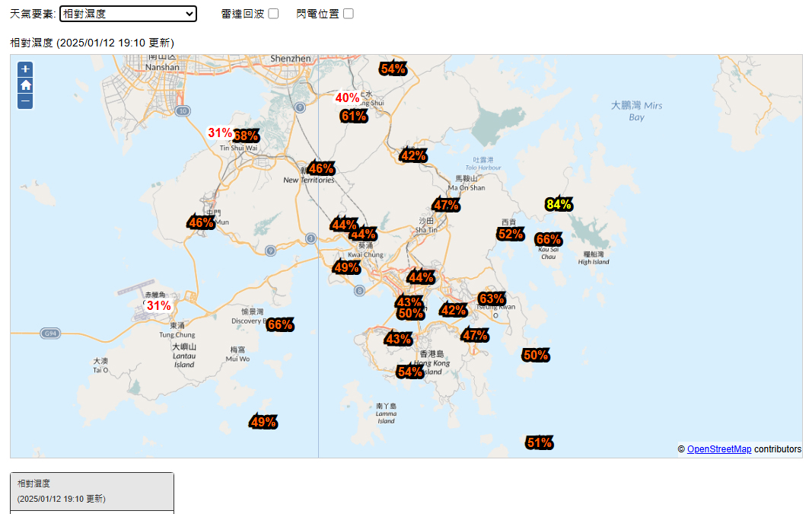Open the 天氣要素 dropdown menu
The width and height of the screenshot is (812, 514).
128,14
